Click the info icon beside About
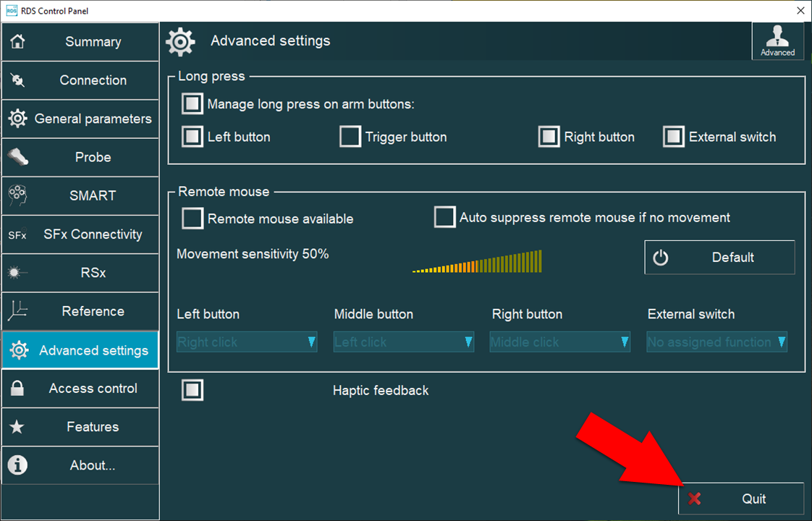 [17, 465]
